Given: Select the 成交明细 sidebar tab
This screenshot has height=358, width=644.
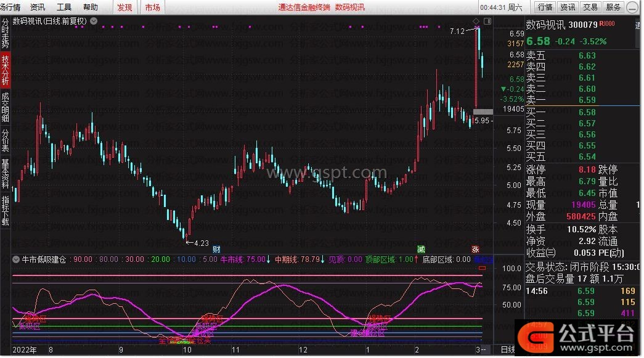Looking at the screenshot, I should [x=5, y=107].
